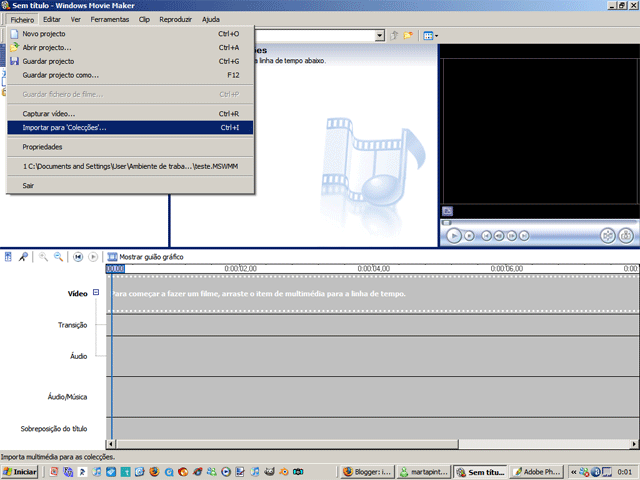Choose Abrir projecto… menu entry

click(x=130, y=48)
